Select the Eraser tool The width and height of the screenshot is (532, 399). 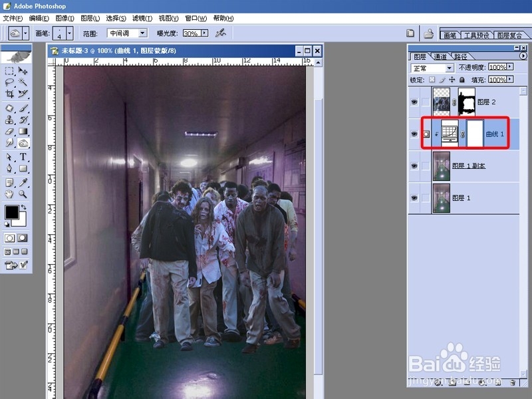pos(9,131)
